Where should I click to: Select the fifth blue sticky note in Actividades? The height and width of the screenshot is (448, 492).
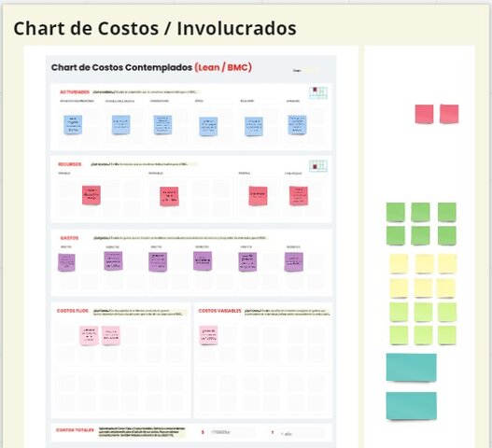point(254,127)
